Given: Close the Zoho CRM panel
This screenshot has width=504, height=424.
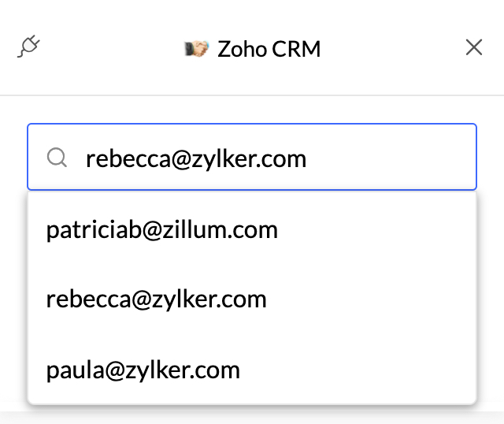Looking at the screenshot, I should [473, 47].
